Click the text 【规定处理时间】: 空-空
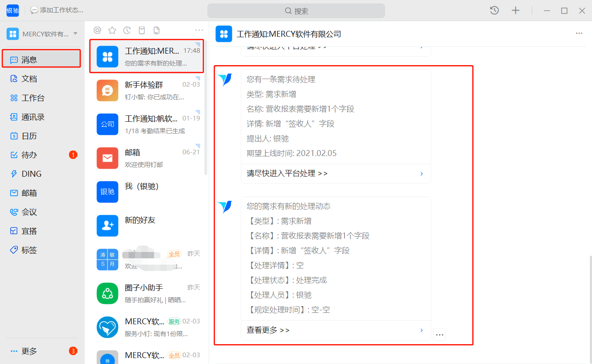Image resolution: width=592 pixels, height=364 pixels. pyautogui.click(x=289, y=310)
